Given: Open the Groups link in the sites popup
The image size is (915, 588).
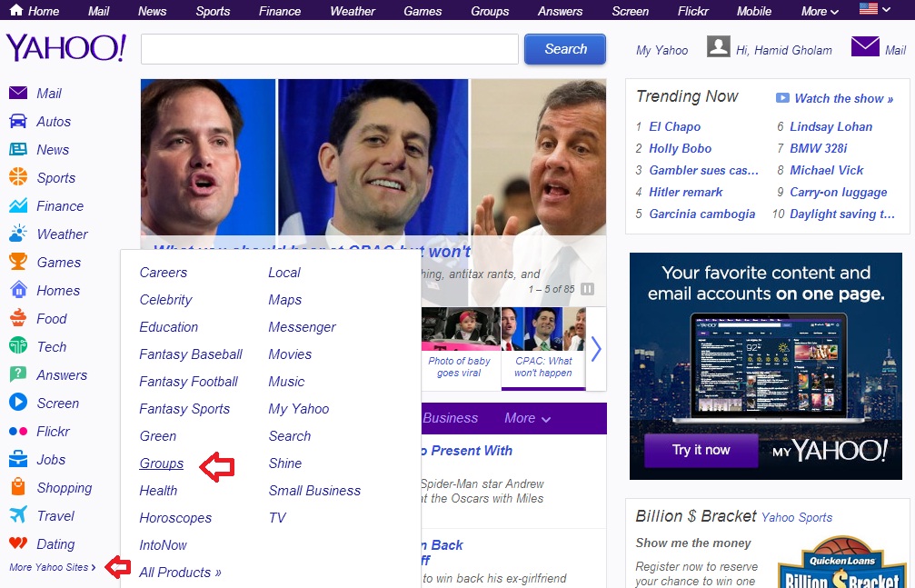Looking at the screenshot, I should [162, 463].
